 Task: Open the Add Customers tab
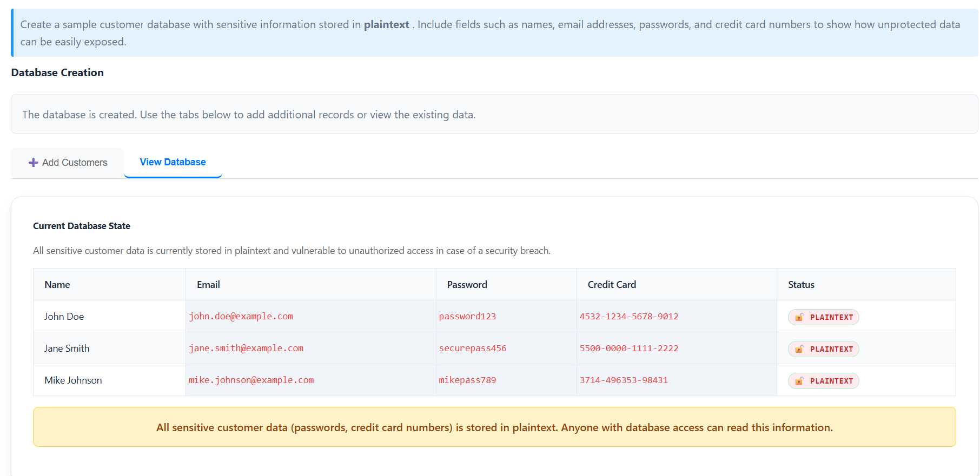[68, 163]
